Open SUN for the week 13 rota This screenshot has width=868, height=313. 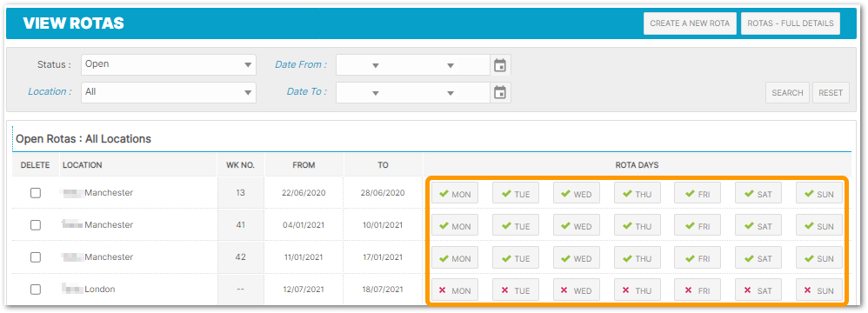[x=819, y=194]
